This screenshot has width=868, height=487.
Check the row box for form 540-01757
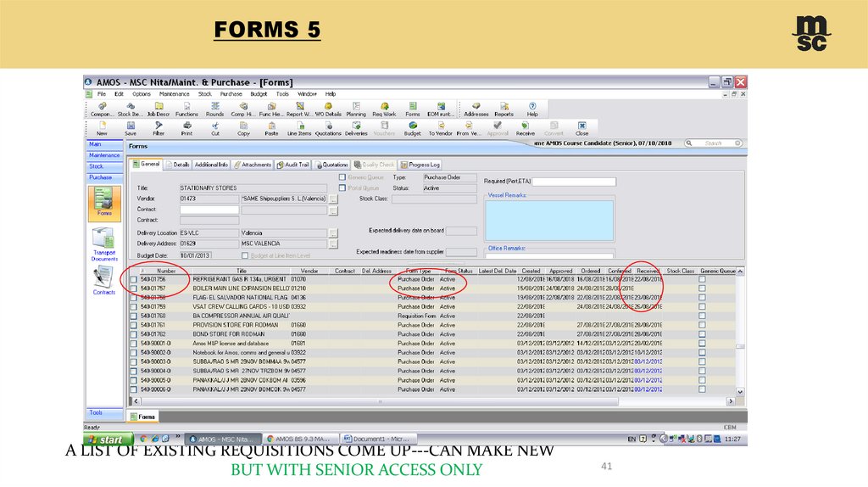pos(133,288)
